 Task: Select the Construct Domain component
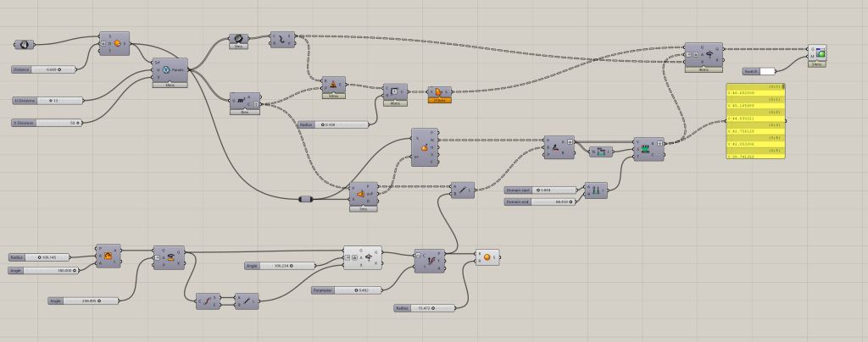click(597, 190)
